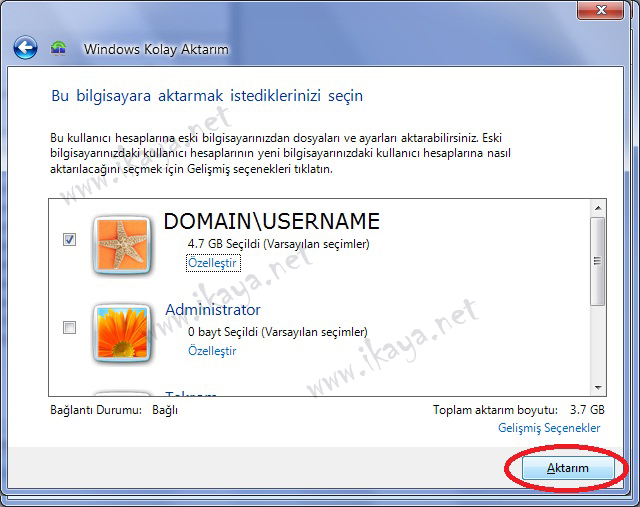Click the account list scrollbar thumb
This screenshot has height=507, width=640.
tap(598, 261)
